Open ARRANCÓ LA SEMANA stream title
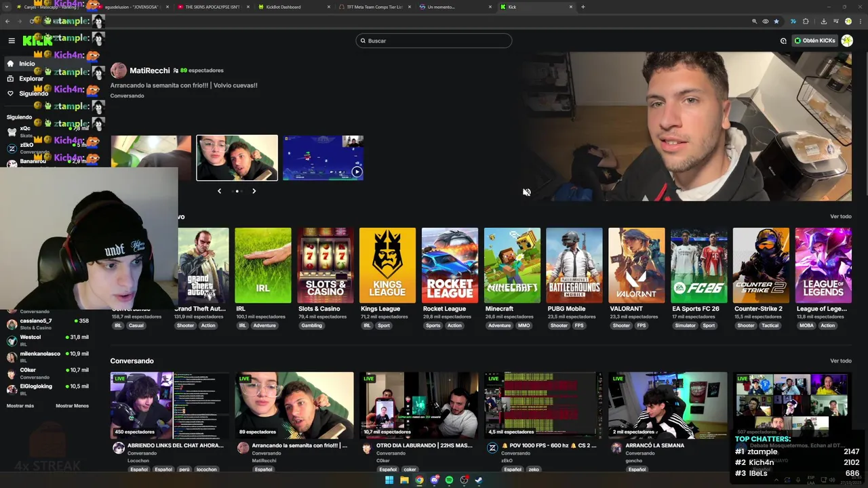The height and width of the screenshot is (488, 868). click(655, 445)
